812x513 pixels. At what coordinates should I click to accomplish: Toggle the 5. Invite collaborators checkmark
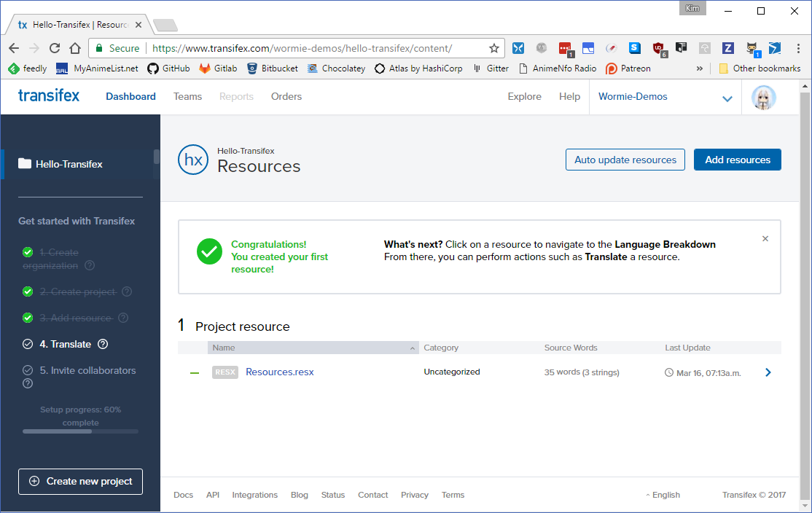click(x=28, y=370)
